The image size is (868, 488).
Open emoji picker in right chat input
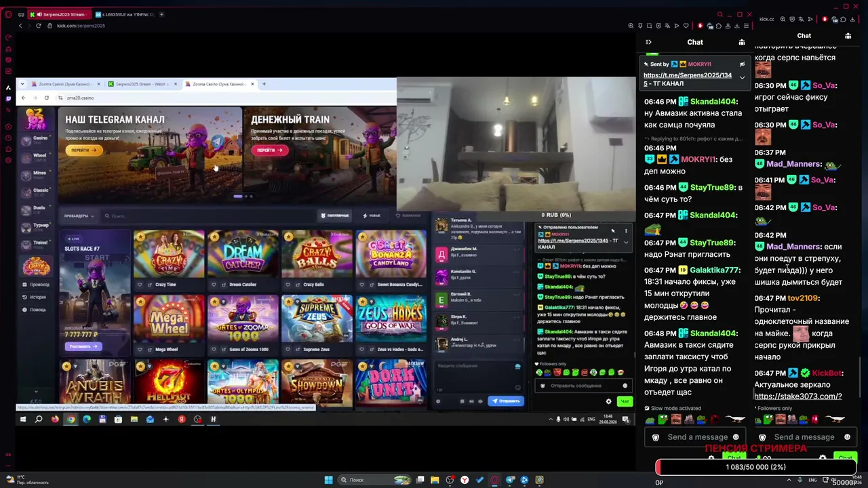point(847,437)
